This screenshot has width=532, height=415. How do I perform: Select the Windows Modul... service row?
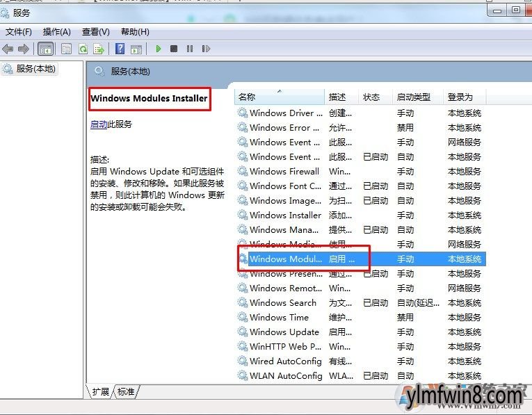(x=362, y=259)
